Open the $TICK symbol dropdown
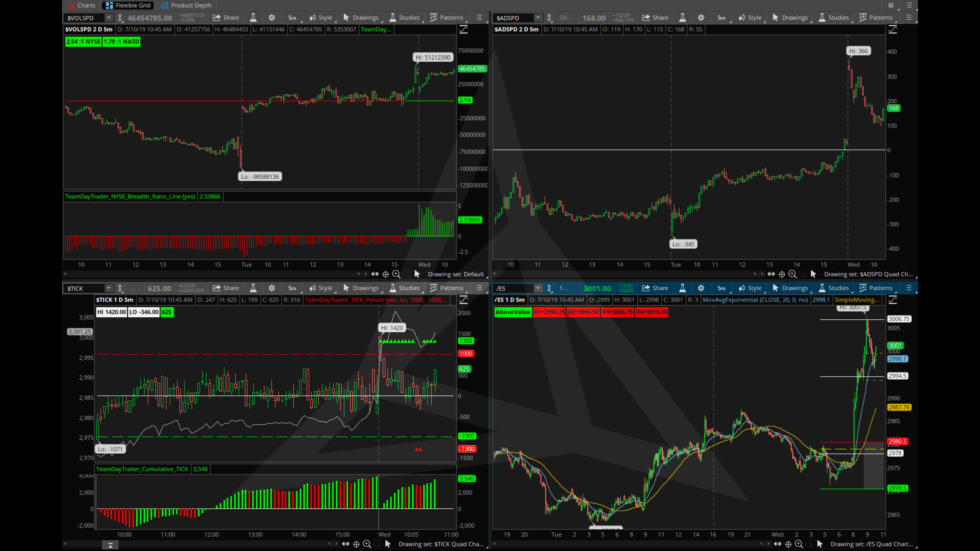The height and width of the screenshot is (551, 980). pos(109,288)
